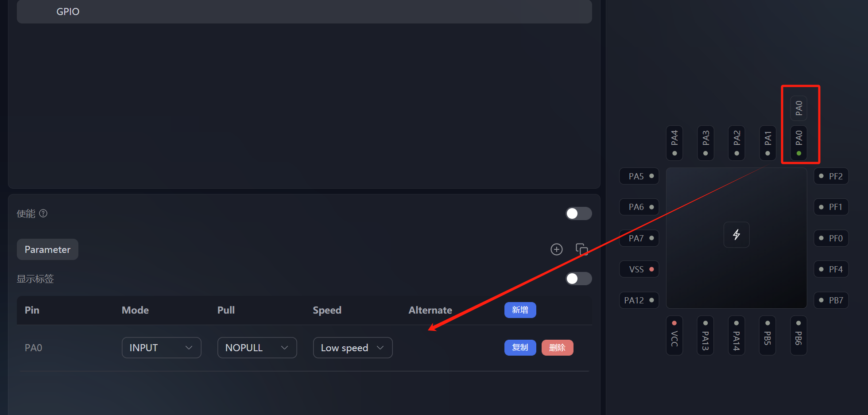Click the copy icon beside Parameter
Screen dimensions: 868x415
pos(581,249)
